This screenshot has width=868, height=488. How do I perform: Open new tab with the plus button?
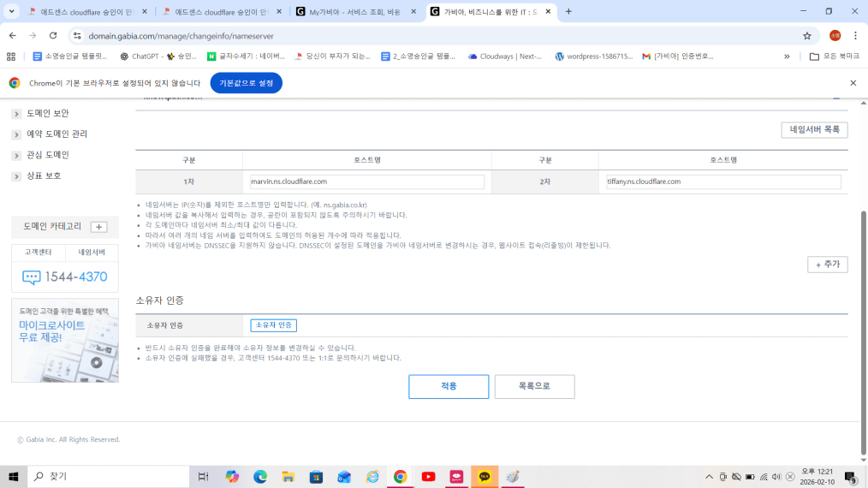[x=568, y=12]
